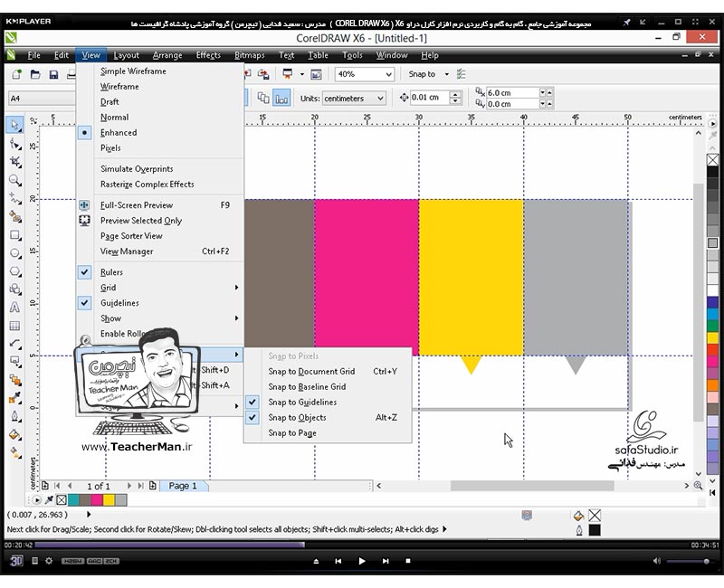724x588 pixels.
Task: Open the A4 page size dropdown
Action: (x=42, y=99)
